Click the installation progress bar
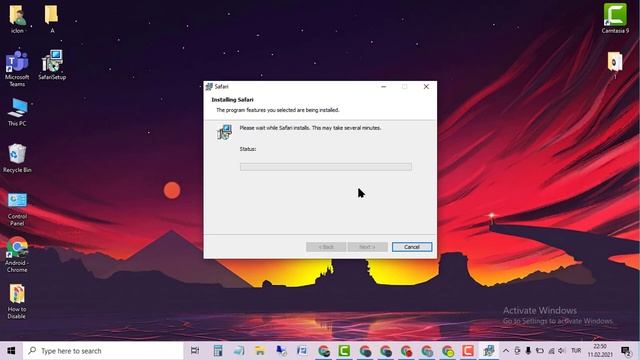The image size is (640, 360). point(326,167)
